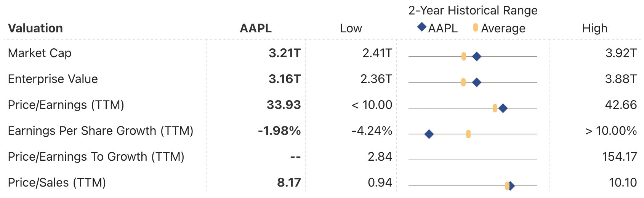Click the Average marker on Price/Earnings (TTM) row
This screenshot has height=198, width=644.
(x=495, y=108)
